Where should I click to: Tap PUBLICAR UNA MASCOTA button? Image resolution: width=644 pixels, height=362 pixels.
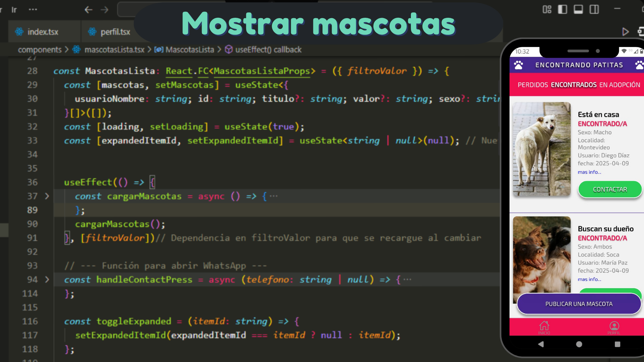coord(579,304)
